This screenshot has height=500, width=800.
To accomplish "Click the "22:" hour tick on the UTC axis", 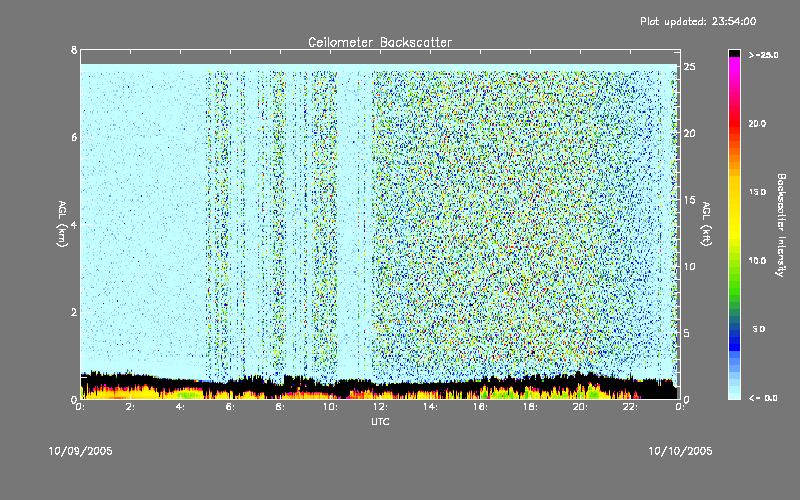I will 631,407.
